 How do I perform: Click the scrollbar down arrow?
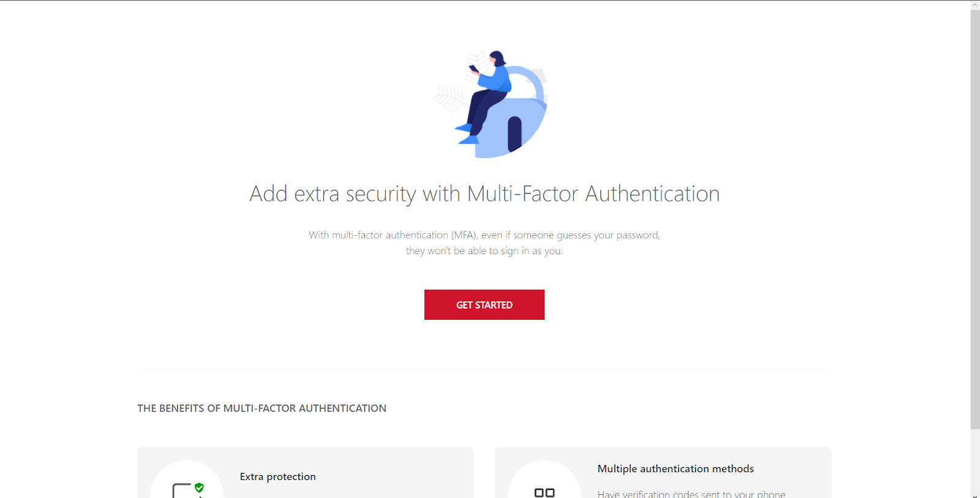point(975,494)
